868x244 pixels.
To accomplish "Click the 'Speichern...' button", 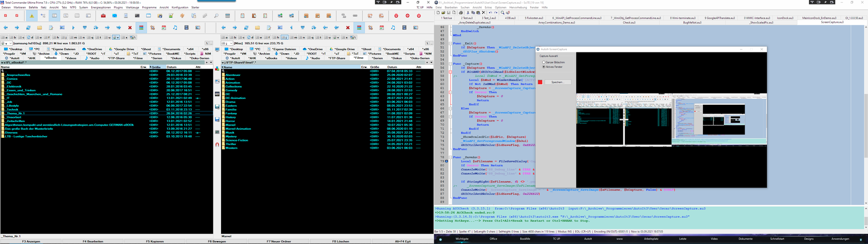I will (557, 82).
